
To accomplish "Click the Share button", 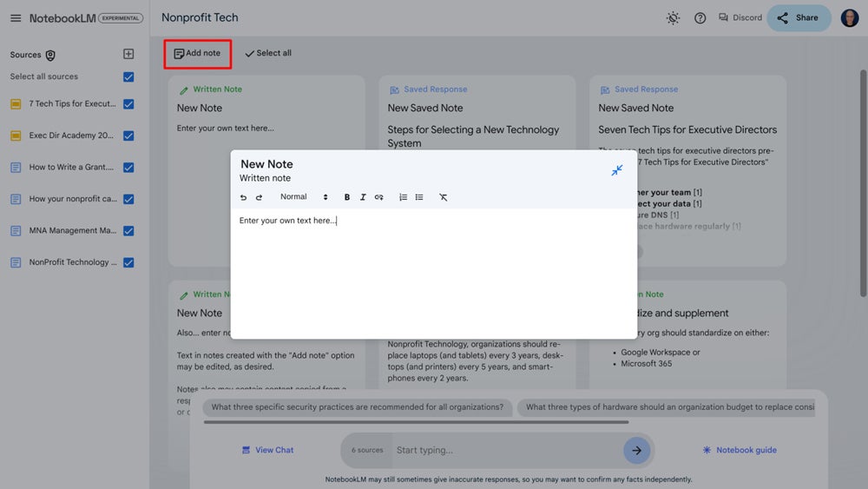I will [798, 18].
